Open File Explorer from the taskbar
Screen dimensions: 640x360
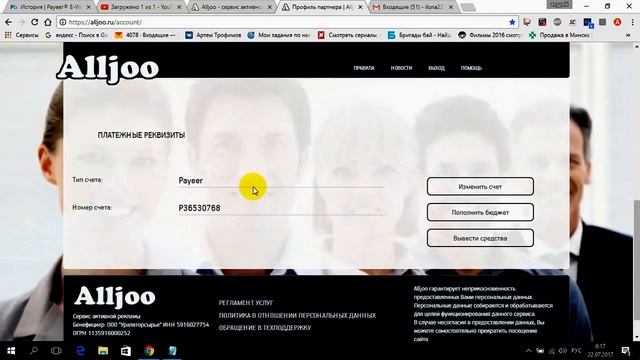pos(103,351)
